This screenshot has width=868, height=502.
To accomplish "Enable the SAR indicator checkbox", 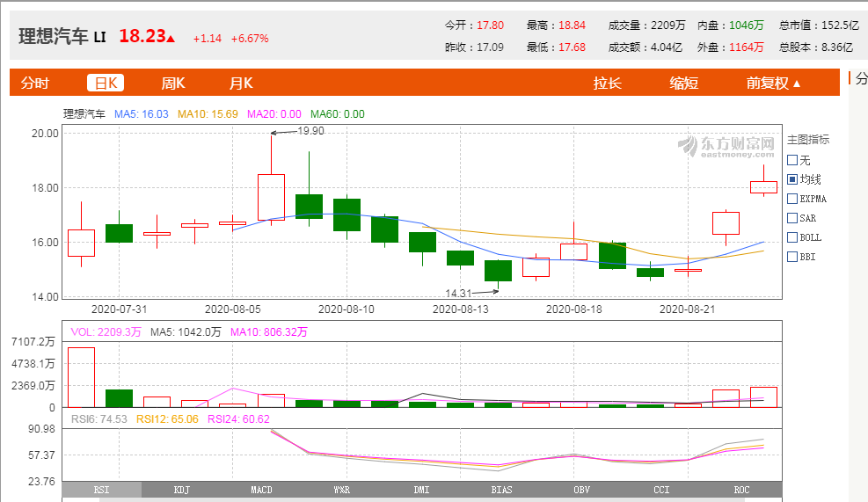I will [x=792, y=218].
